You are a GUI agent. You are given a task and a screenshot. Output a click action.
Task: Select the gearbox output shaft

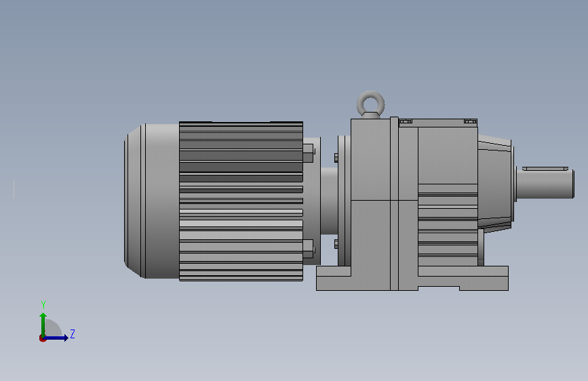(545, 183)
